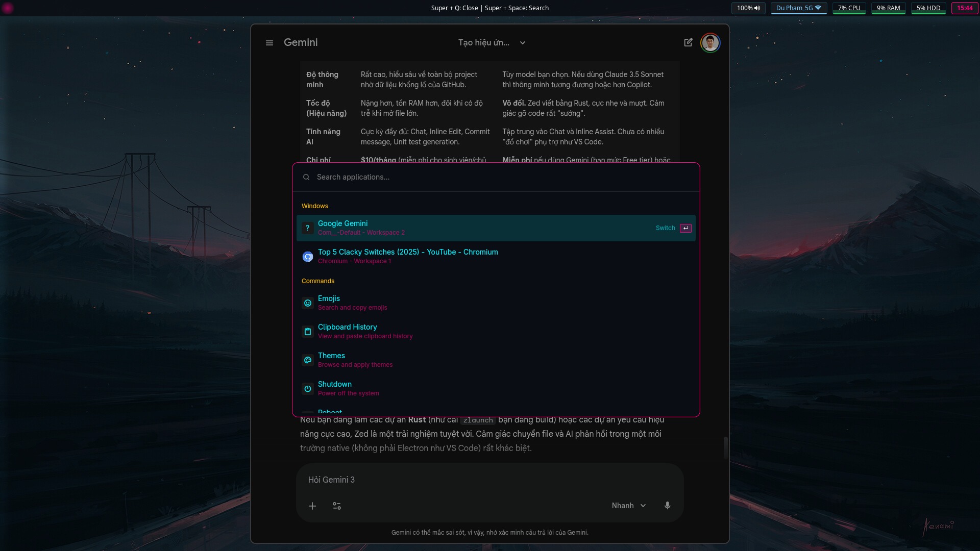Open the Themes command
This screenshot has width=980, height=551.
496,360
